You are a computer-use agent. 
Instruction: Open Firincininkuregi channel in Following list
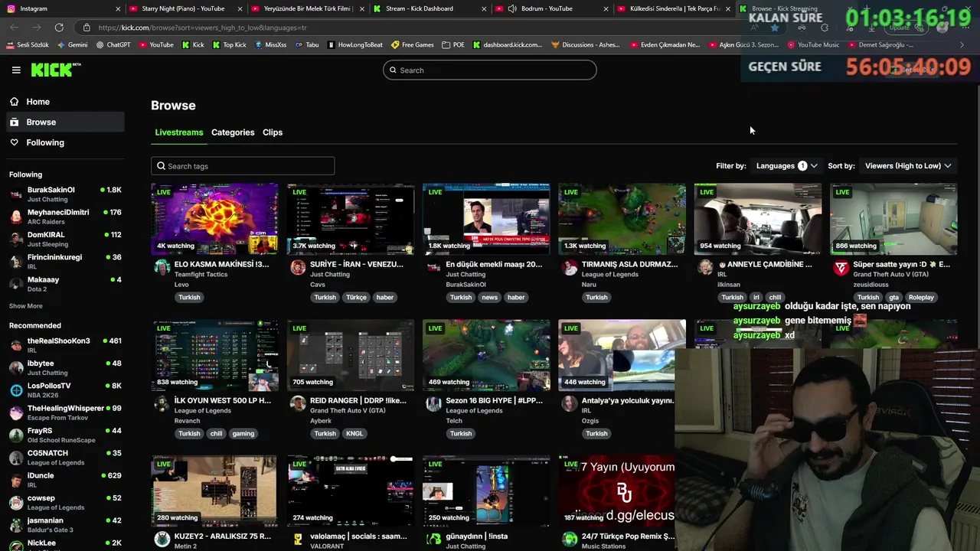65,262
